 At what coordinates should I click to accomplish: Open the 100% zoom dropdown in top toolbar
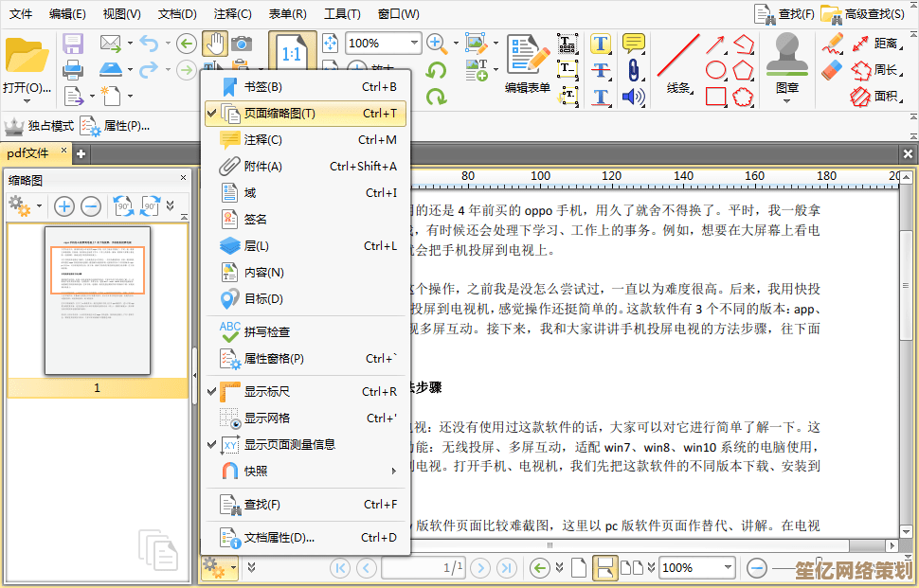(414, 43)
